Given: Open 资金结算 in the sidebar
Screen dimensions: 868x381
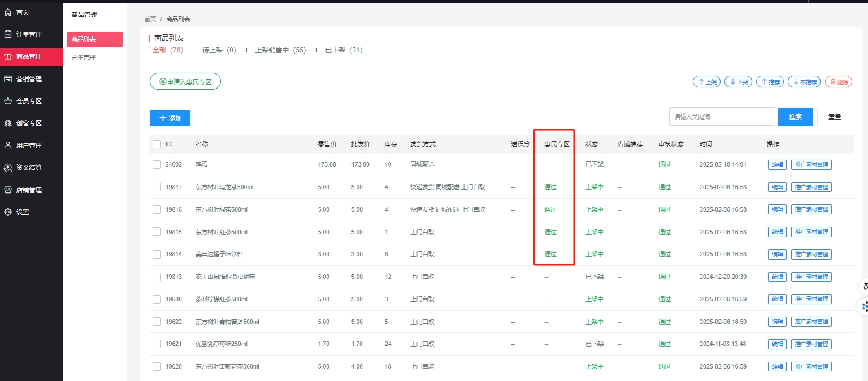Looking at the screenshot, I should coord(28,168).
